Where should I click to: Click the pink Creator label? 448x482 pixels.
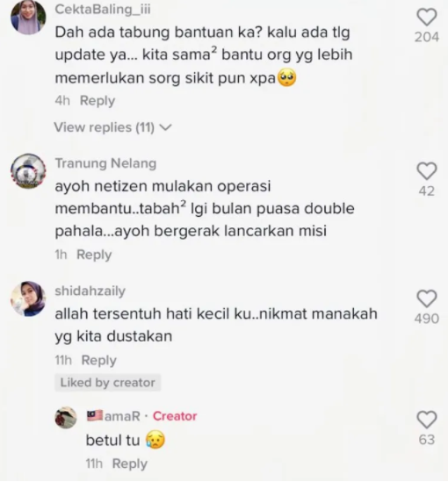[x=175, y=416]
